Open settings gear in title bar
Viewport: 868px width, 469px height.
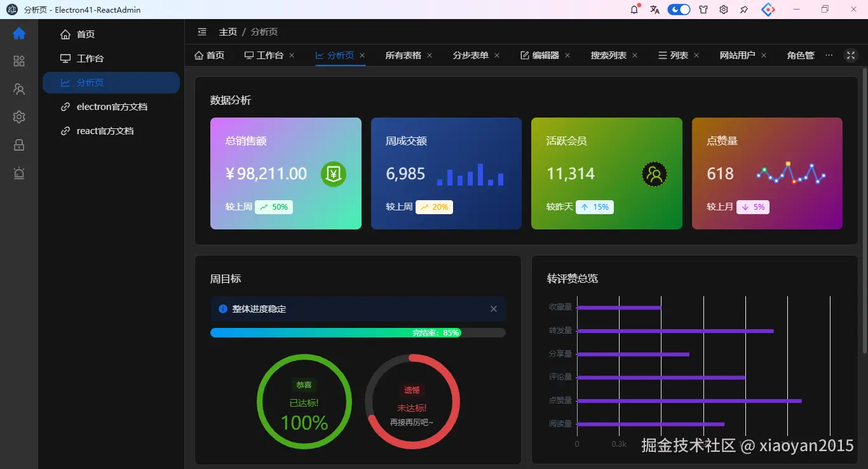click(724, 10)
